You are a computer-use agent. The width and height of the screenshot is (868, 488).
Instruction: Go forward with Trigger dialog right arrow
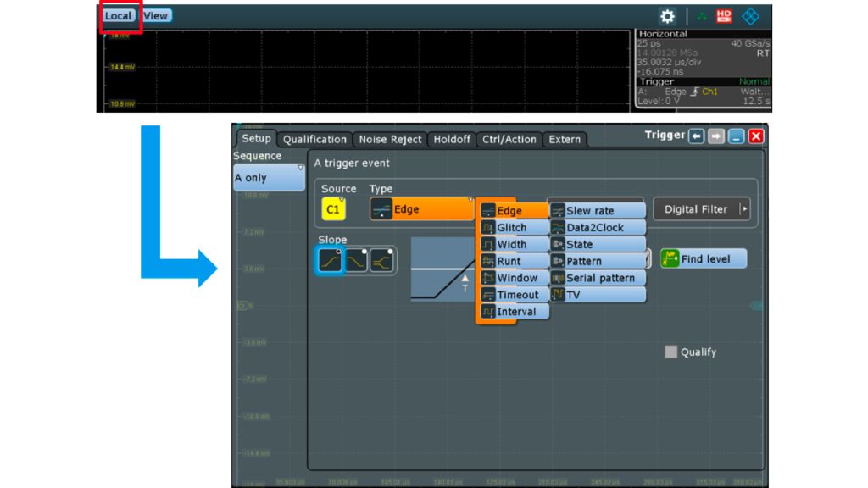(x=716, y=136)
